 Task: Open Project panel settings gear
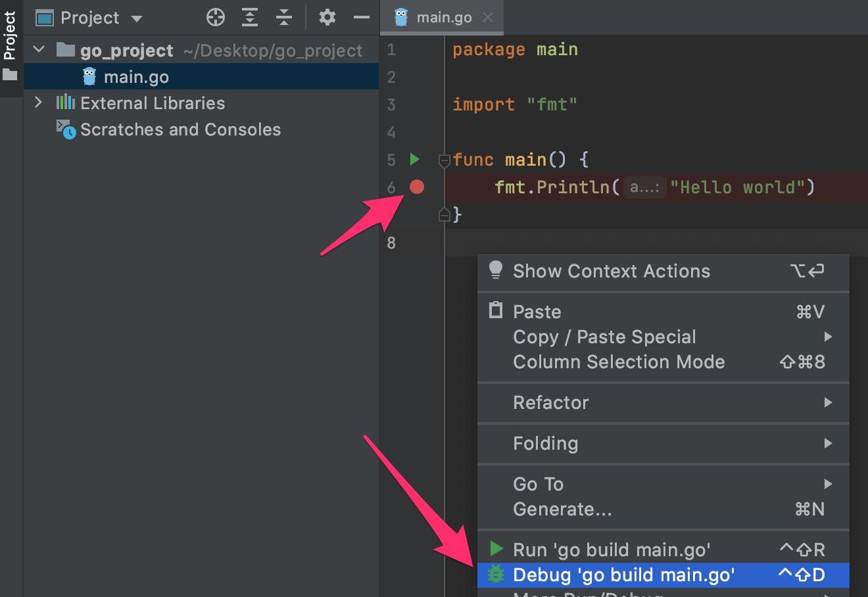point(327,17)
